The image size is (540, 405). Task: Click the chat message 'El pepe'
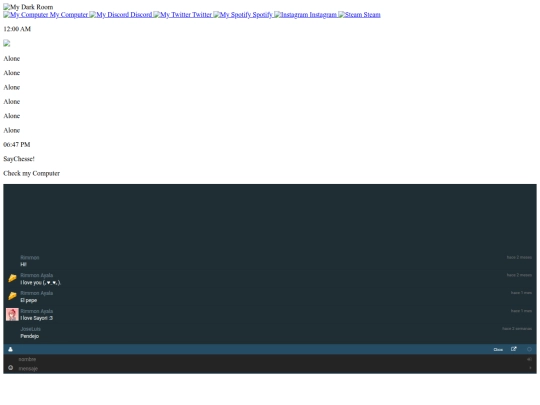(29, 300)
